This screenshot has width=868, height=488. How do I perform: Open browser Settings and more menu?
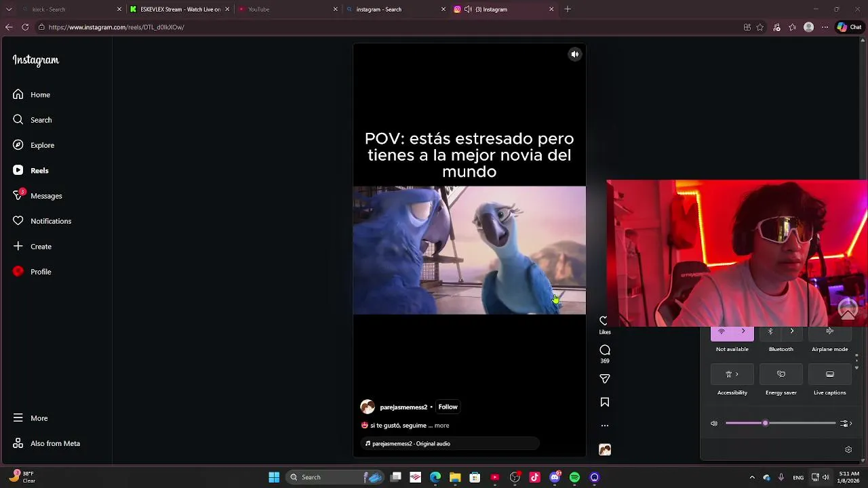tap(825, 27)
